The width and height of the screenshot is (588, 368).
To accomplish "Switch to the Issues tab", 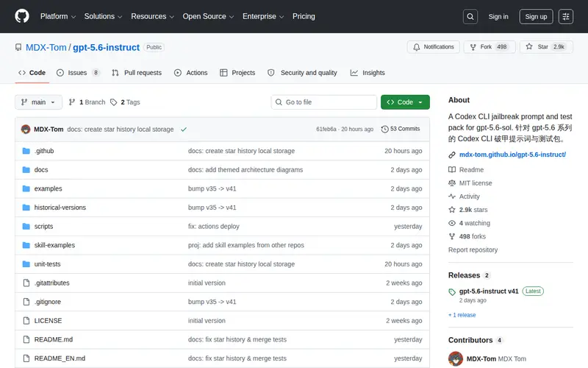I will (x=78, y=73).
